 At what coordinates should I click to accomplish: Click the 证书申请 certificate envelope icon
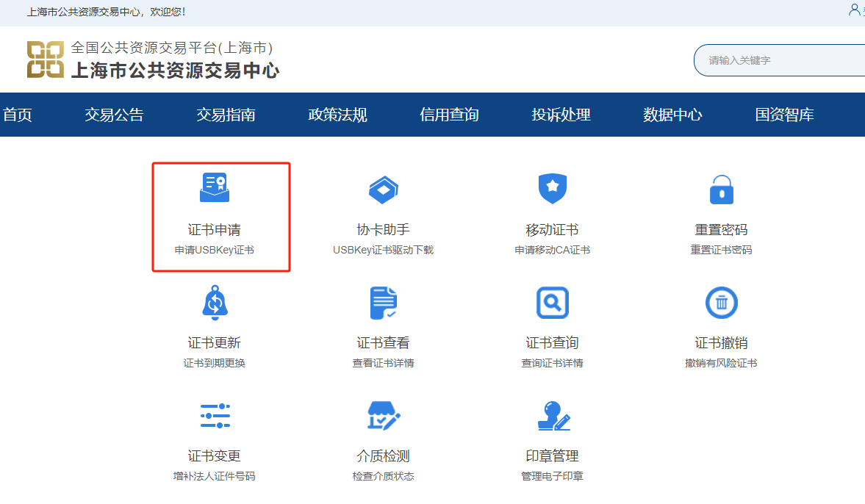click(x=214, y=188)
